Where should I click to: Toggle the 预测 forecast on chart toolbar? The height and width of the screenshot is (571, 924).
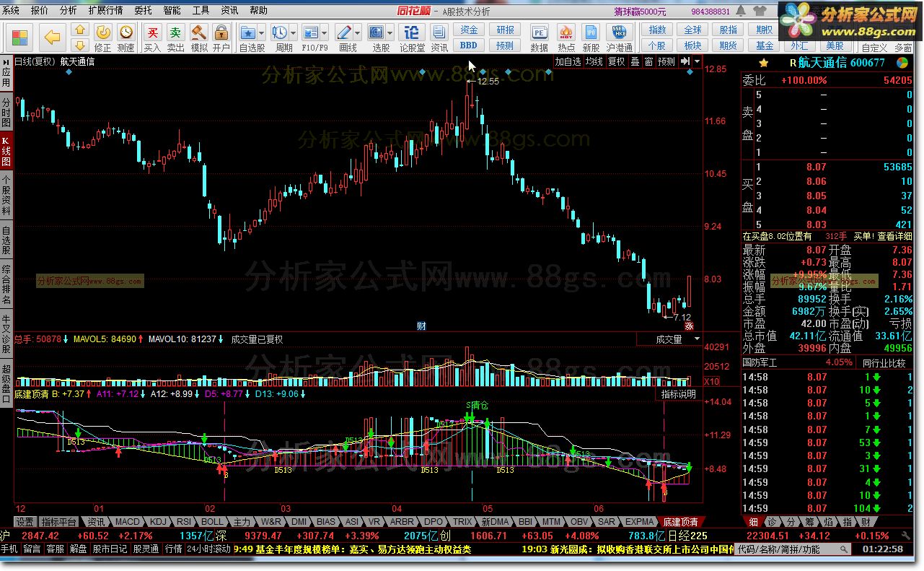click(x=666, y=62)
